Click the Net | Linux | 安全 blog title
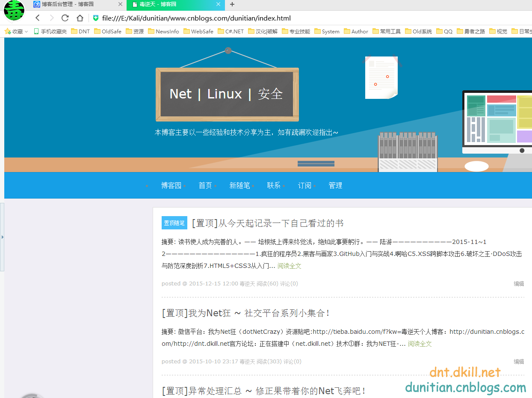Screen dimensions: 532x398 tap(226, 94)
